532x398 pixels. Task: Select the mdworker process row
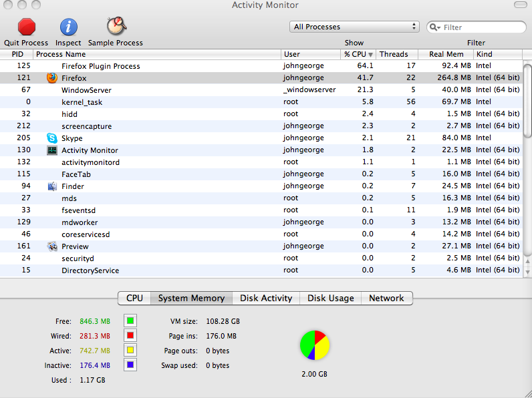[x=261, y=222]
